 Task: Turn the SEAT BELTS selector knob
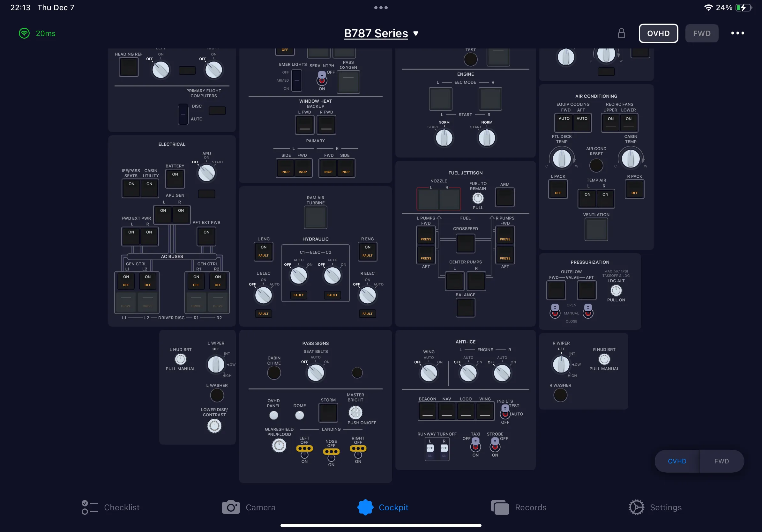pyautogui.click(x=315, y=373)
